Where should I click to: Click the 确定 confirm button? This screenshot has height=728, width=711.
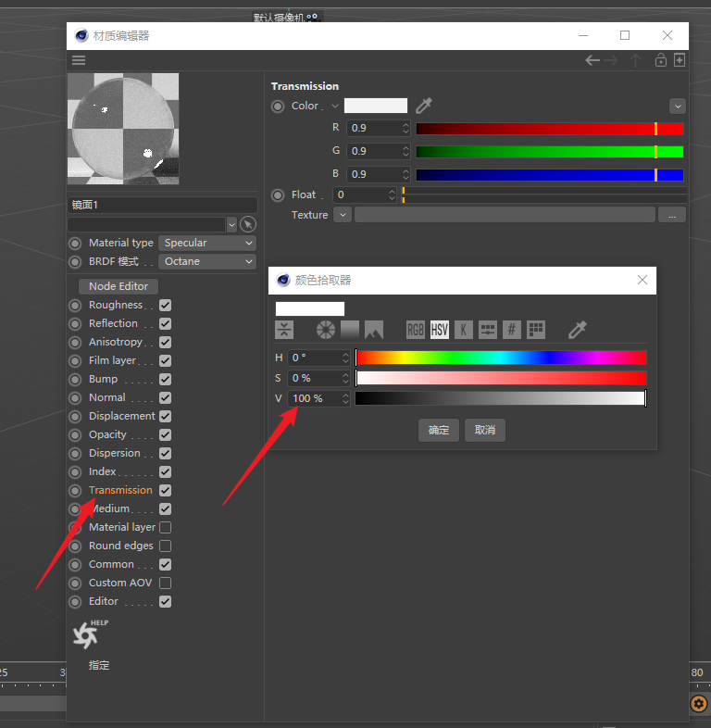coord(439,430)
